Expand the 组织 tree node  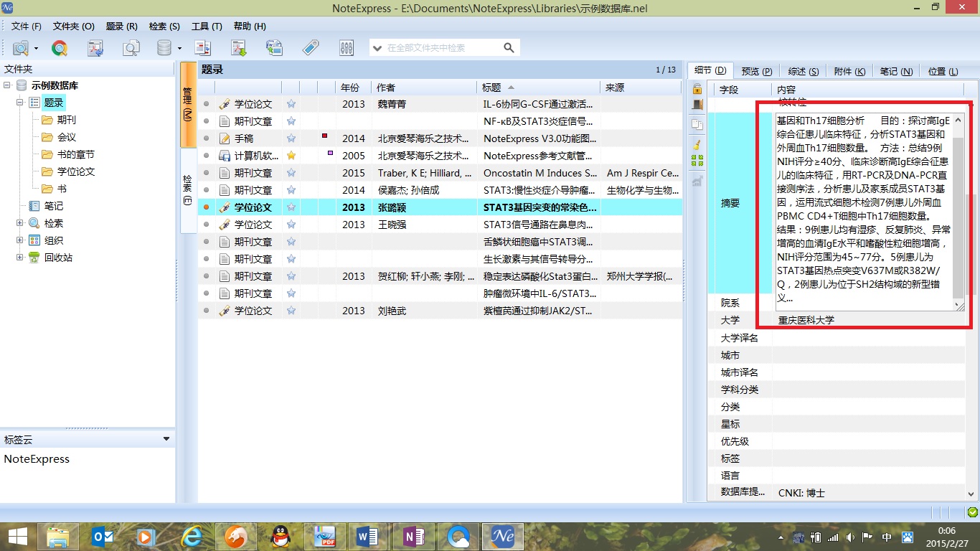coord(20,240)
